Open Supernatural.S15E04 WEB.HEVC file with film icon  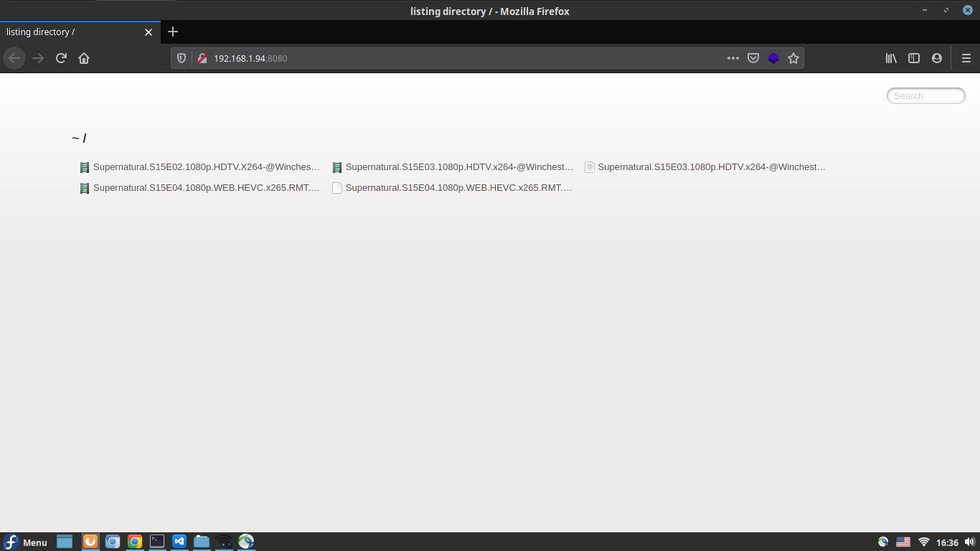pyautogui.click(x=200, y=188)
